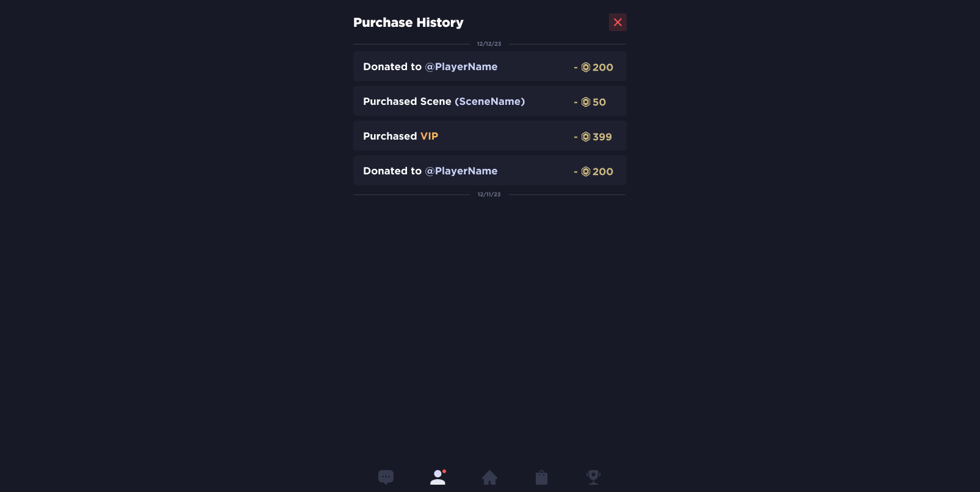The width and height of the screenshot is (980, 492).
Task: Open the trophy leaderboard icon
Action: click(x=593, y=477)
